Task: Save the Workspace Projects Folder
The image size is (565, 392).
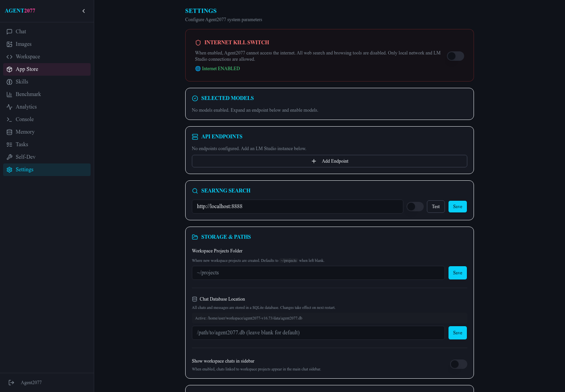Action: 457,273
